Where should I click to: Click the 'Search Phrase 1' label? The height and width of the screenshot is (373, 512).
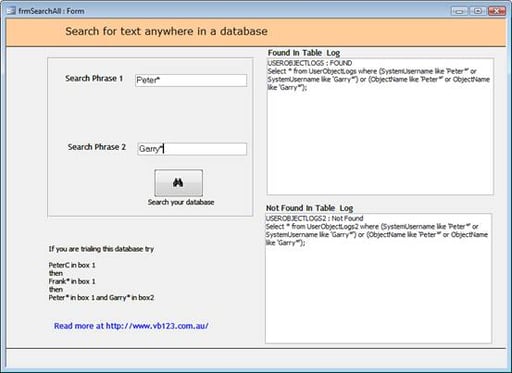tap(94, 78)
